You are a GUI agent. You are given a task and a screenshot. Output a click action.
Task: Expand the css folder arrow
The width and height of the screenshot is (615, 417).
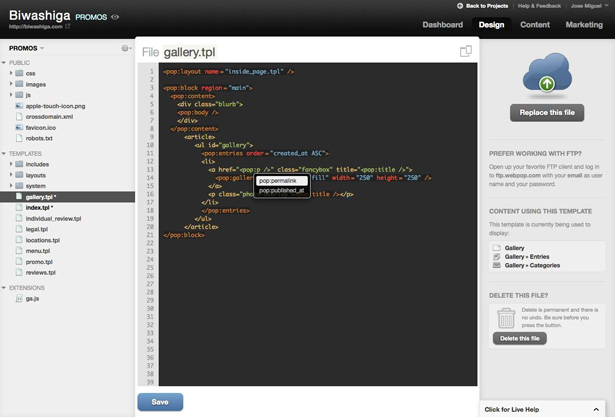click(11, 73)
